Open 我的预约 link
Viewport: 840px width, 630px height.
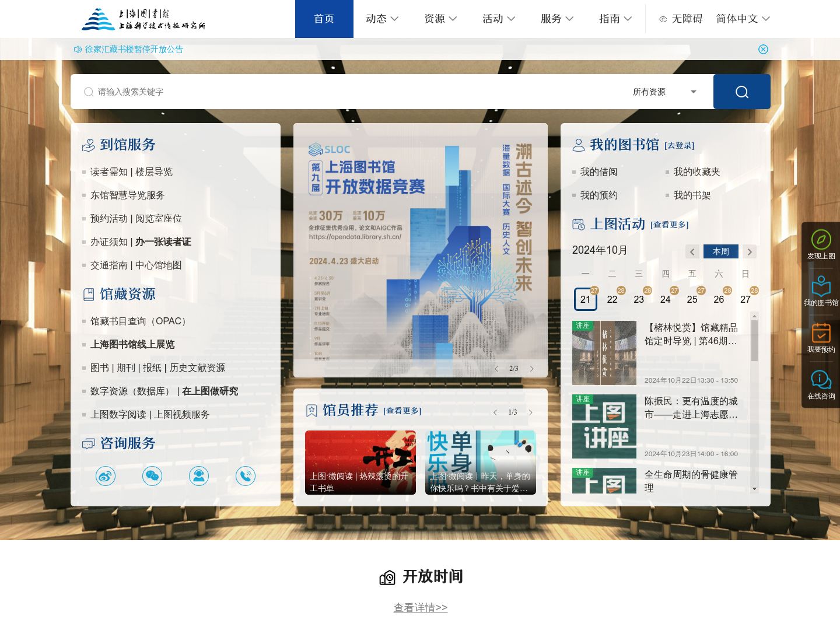coord(598,195)
